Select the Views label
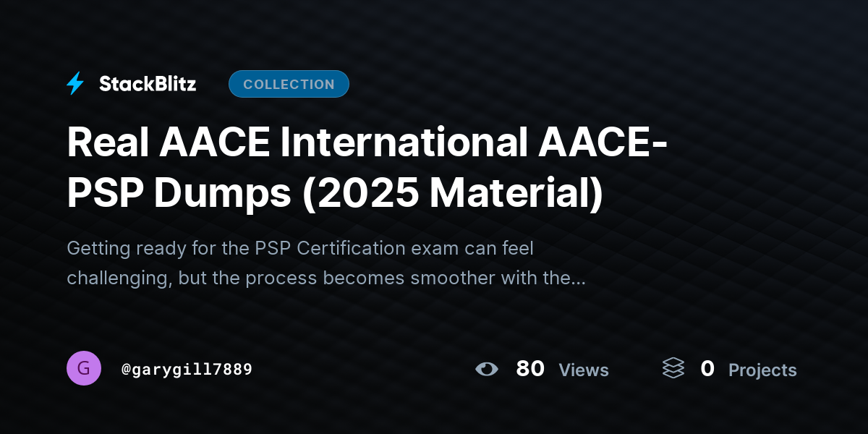The width and height of the screenshot is (868, 434). click(584, 370)
